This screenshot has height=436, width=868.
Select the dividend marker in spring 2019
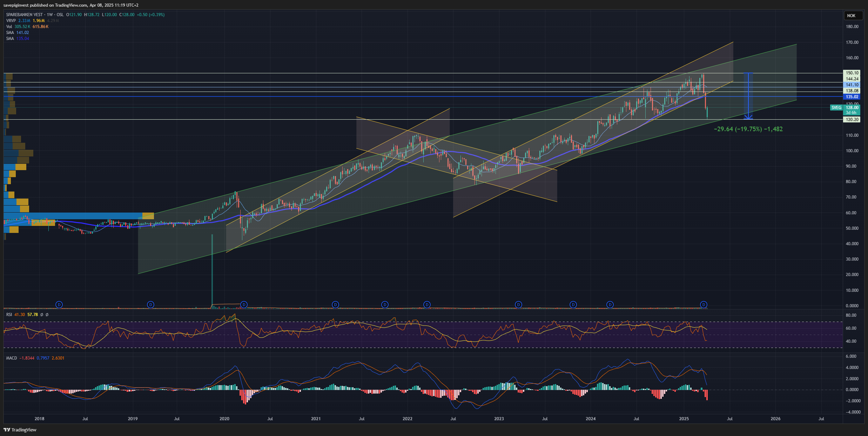pyautogui.click(x=150, y=304)
